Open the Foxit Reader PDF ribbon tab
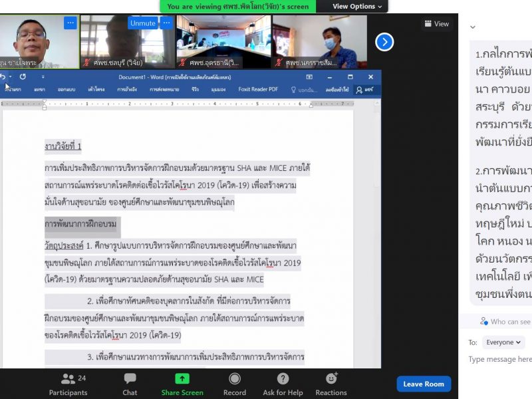This screenshot has width=532, height=399. [258, 89]
